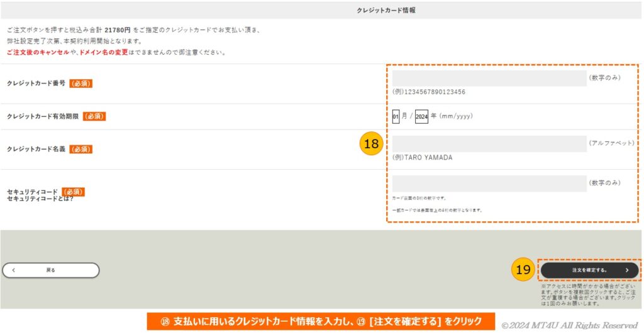Open the expiration month dropdown showing 01

[x=396, y=116]
